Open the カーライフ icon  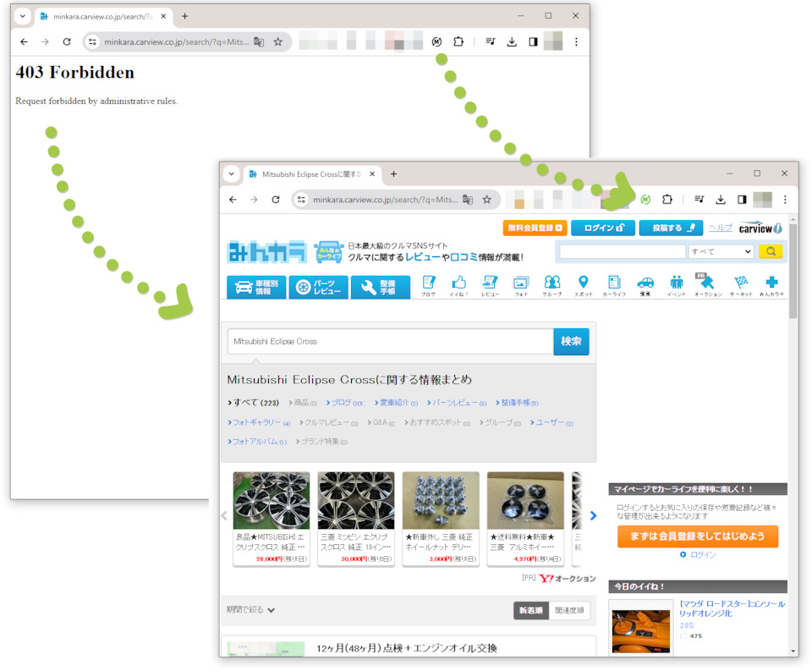[614, 285]
